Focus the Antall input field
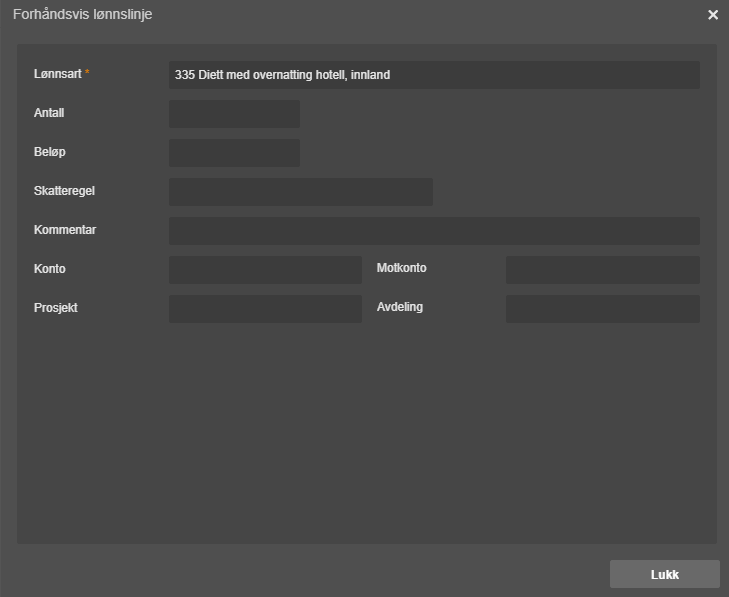The height and width of the screenshot is (597, 729). (x=234, y=114)
